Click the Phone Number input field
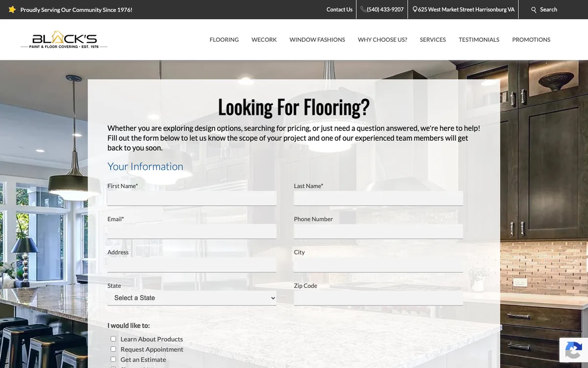The height and width of the screenshot is (368, 588). (x=378, y=232)
